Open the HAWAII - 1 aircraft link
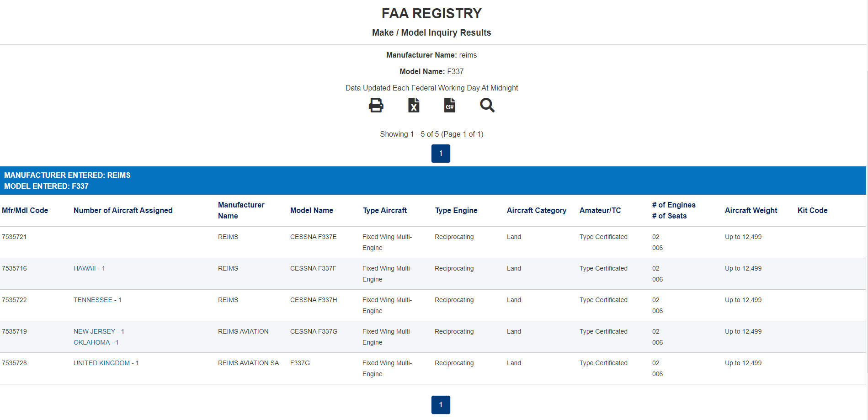The height and width of the screenshot is (420, 868). pyautogui.click(x=89, y=268)
